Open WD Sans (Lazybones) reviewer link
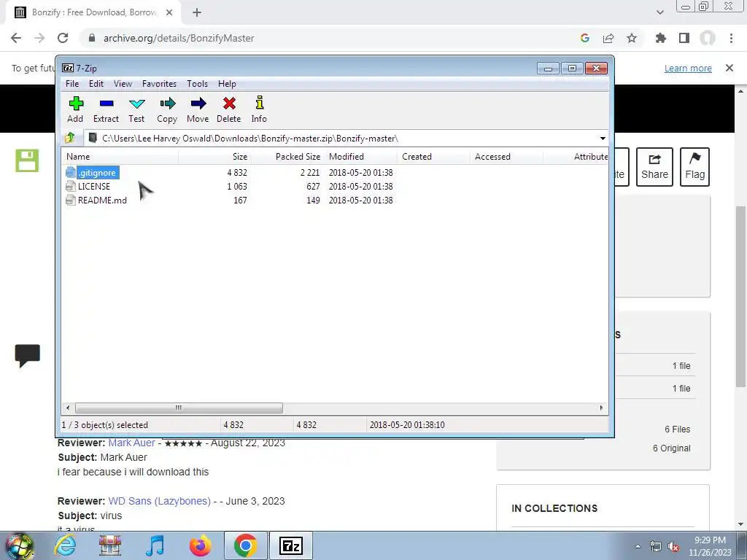The image size is (747, 560). click(x=160, y=501)
